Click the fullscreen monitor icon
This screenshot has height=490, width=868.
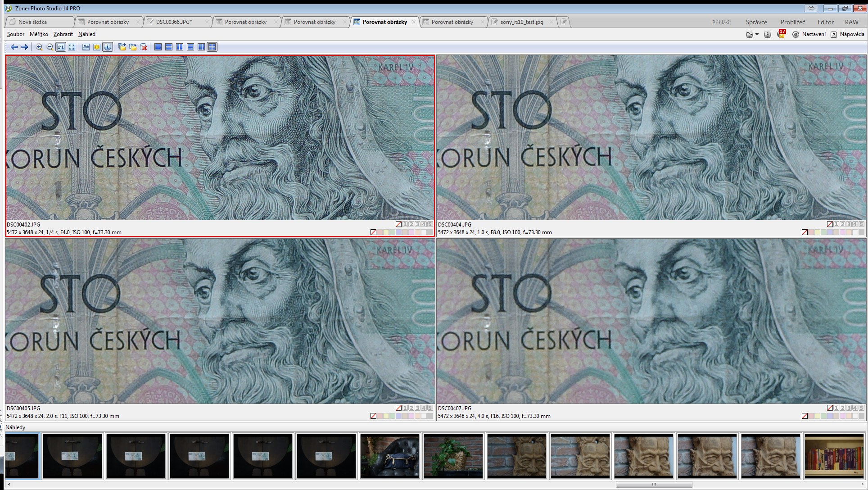point(749,34)
